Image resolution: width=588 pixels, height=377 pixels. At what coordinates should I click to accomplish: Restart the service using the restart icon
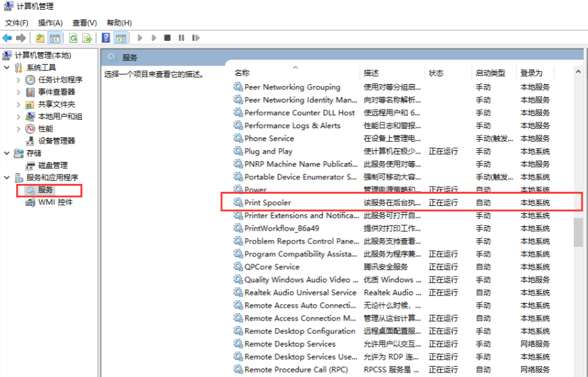point(196,38)
